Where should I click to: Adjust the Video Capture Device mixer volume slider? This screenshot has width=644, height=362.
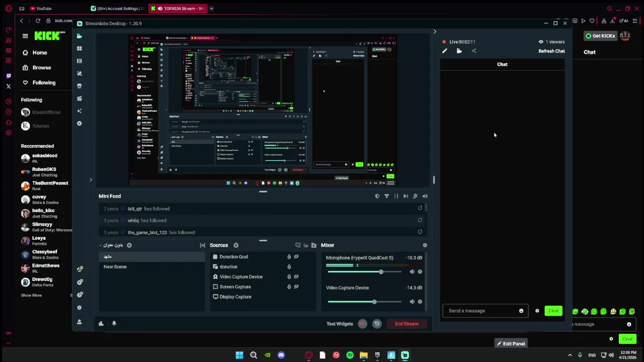click(x=365, y=302)
